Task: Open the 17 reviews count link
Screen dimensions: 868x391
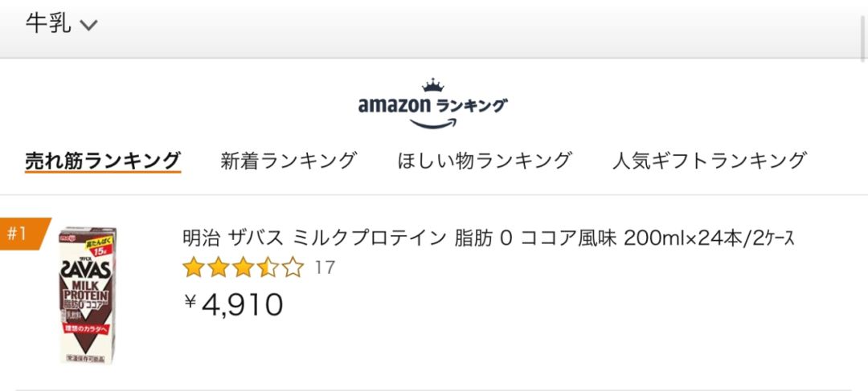Action: 325,267
